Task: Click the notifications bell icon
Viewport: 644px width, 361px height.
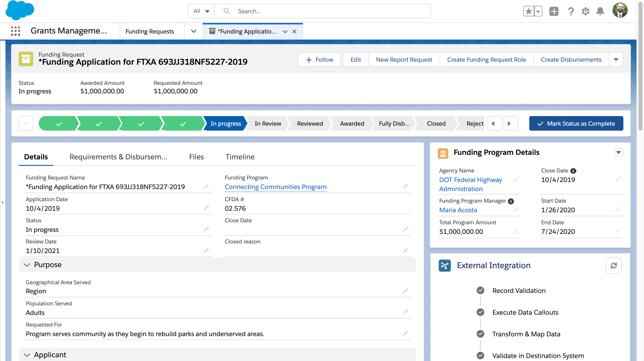Action: pyautogui.click(x=600, y=11)
